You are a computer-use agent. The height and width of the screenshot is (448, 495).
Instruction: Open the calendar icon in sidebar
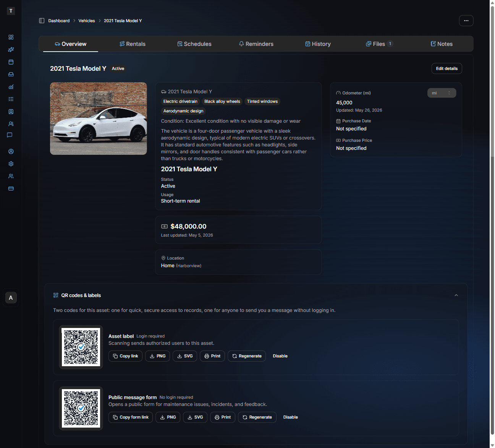pos(11,62)
